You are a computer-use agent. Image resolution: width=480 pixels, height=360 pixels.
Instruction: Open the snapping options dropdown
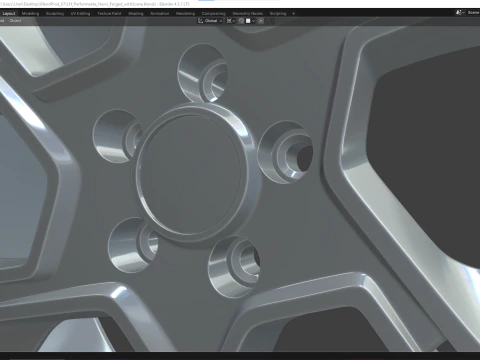[x=251, y=21]
